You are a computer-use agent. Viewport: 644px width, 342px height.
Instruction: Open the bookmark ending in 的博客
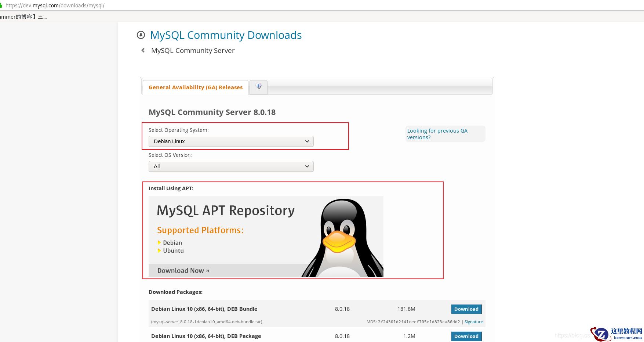23,17
